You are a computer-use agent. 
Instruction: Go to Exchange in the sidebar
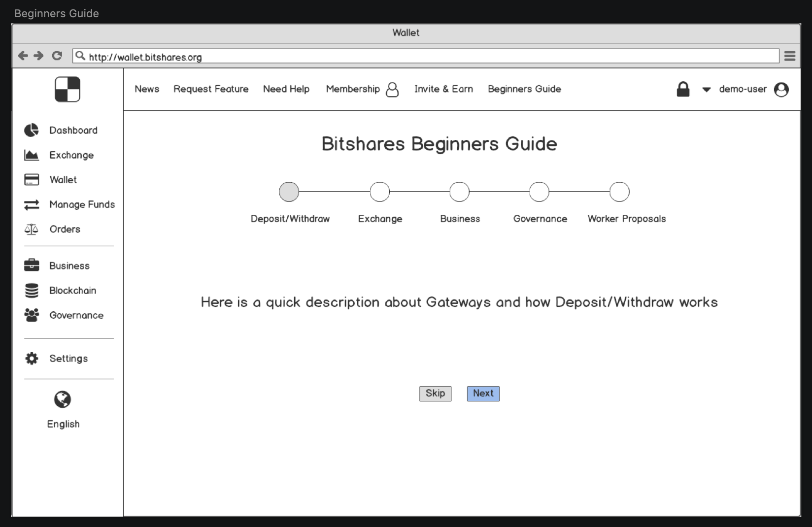(x=71, y=155)
